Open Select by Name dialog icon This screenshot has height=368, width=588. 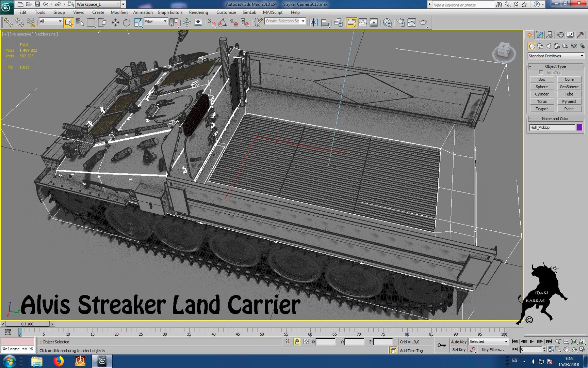(x=80, y=22)
